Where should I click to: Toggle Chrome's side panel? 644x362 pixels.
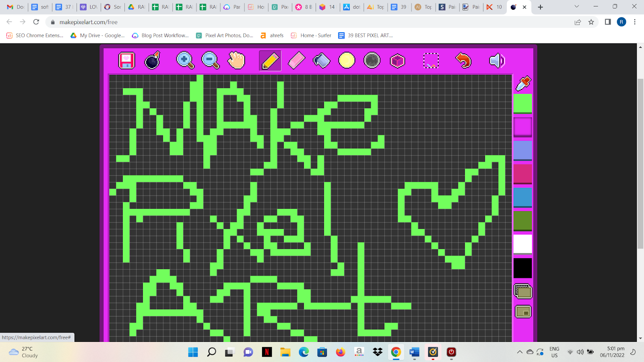pyautogui.click(x=608, y=22)
